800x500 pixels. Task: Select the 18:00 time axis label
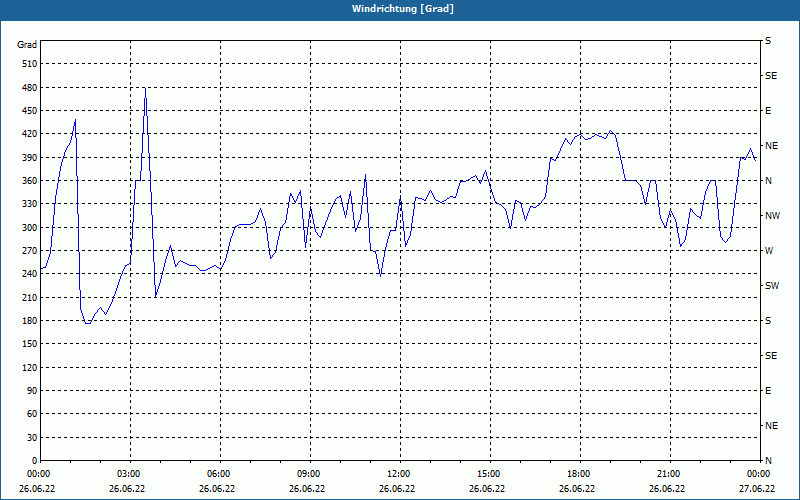point(581,474)
